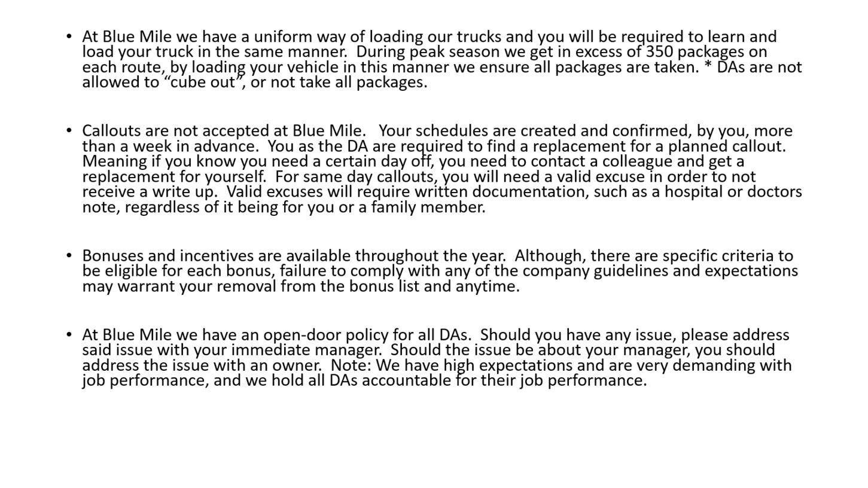Click the words 'Callouts are not accepted'

[185, 131]
